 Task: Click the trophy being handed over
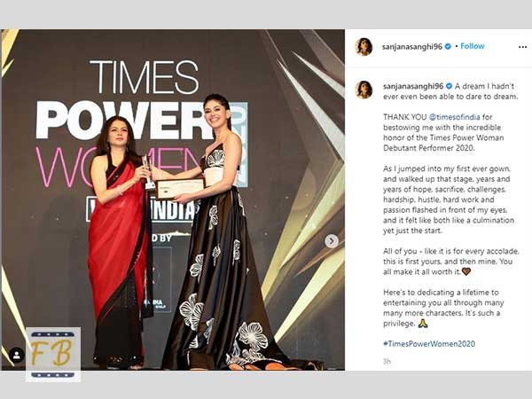[x=148, y=173]
